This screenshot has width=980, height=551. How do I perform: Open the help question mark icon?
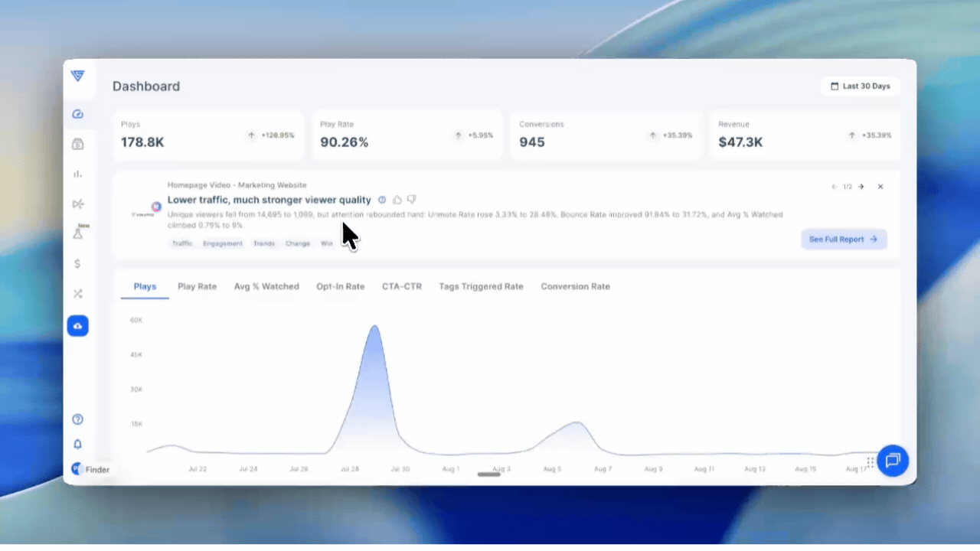tap(77, 419)
